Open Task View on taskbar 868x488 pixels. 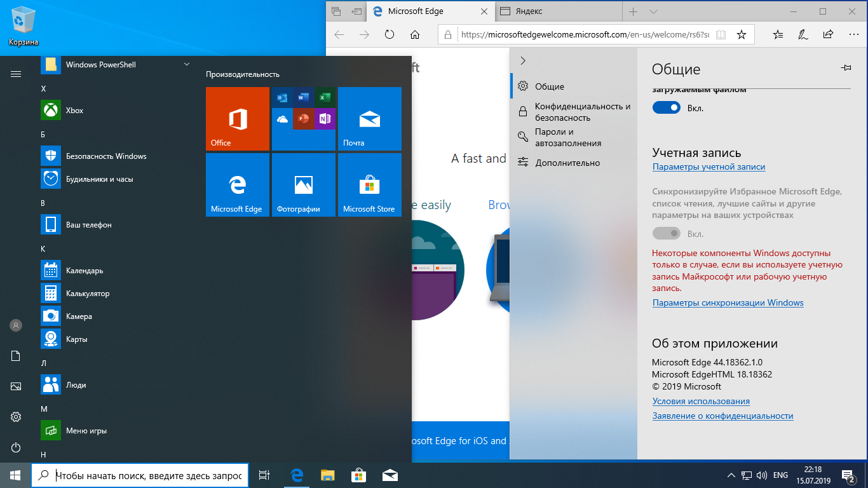(x=265, y=475)
